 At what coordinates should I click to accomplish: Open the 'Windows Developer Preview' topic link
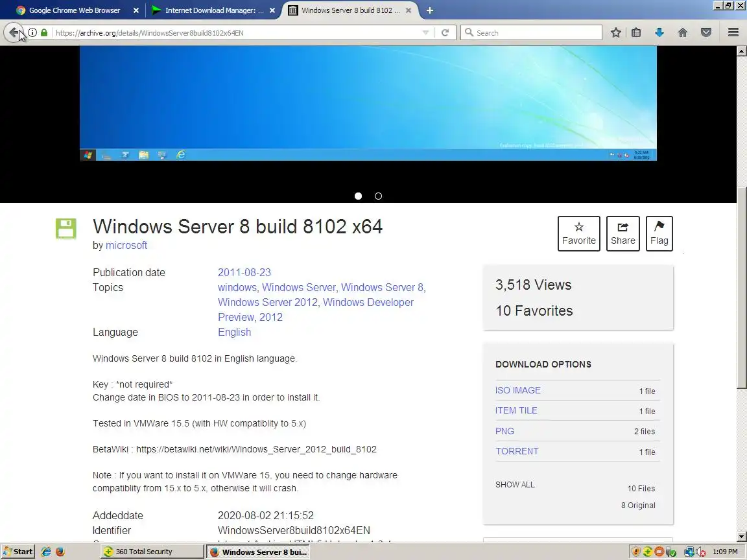pyautogui.click(x=316, y=310)
